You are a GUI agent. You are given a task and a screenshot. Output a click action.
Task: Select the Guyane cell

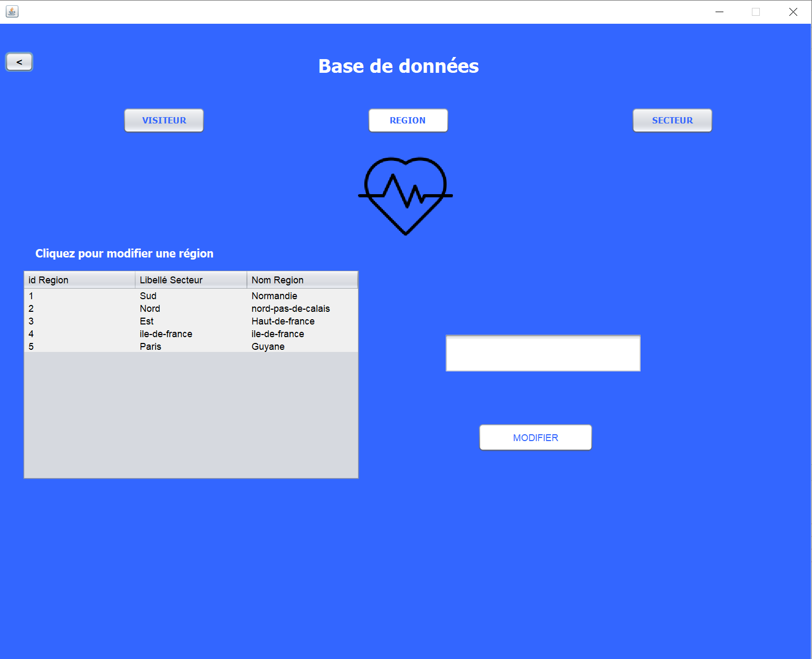[x=303, y=347]
